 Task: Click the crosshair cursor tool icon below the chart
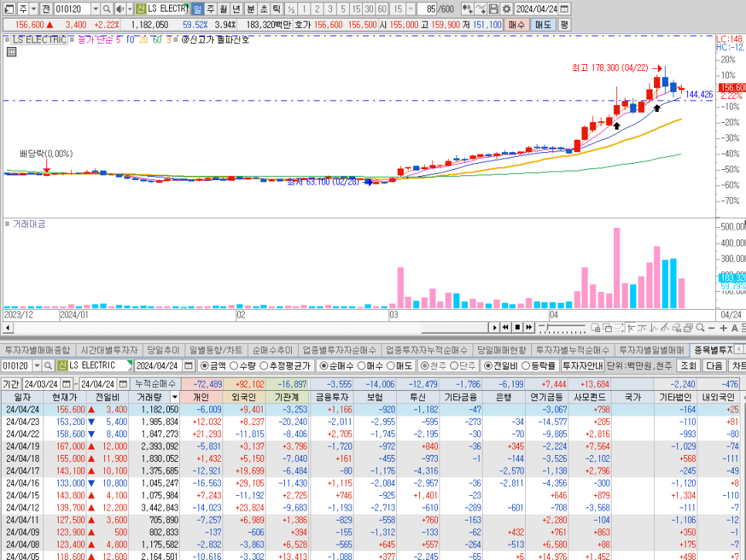coord(631,328)
